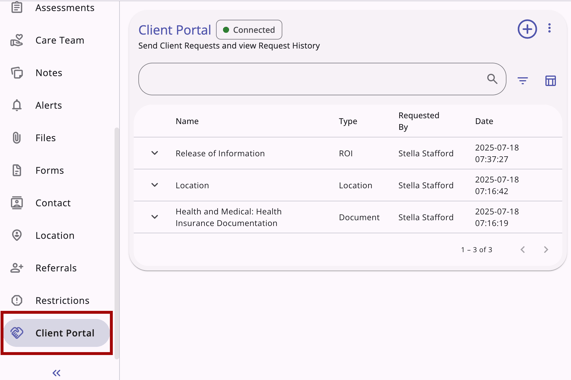The height and width of the screenshot is (380, 571).
Task: Add a new client request with plus icon
Action: pyautogui.click(x=527, y=29)
